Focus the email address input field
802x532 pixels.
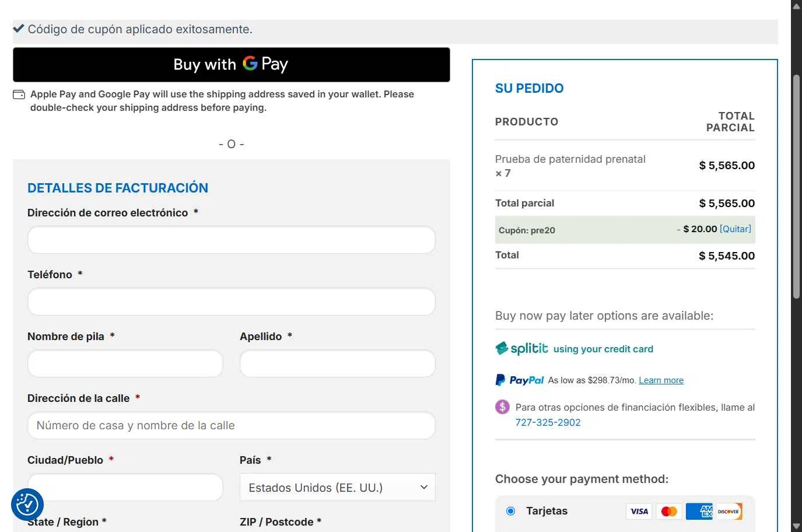(x=232, y=240)
